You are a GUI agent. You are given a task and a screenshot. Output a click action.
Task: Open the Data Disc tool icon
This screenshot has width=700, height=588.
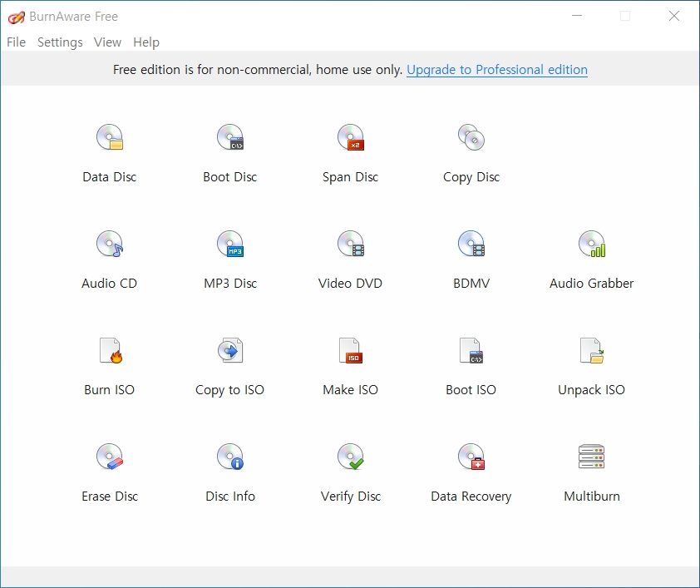coord(110,137)
